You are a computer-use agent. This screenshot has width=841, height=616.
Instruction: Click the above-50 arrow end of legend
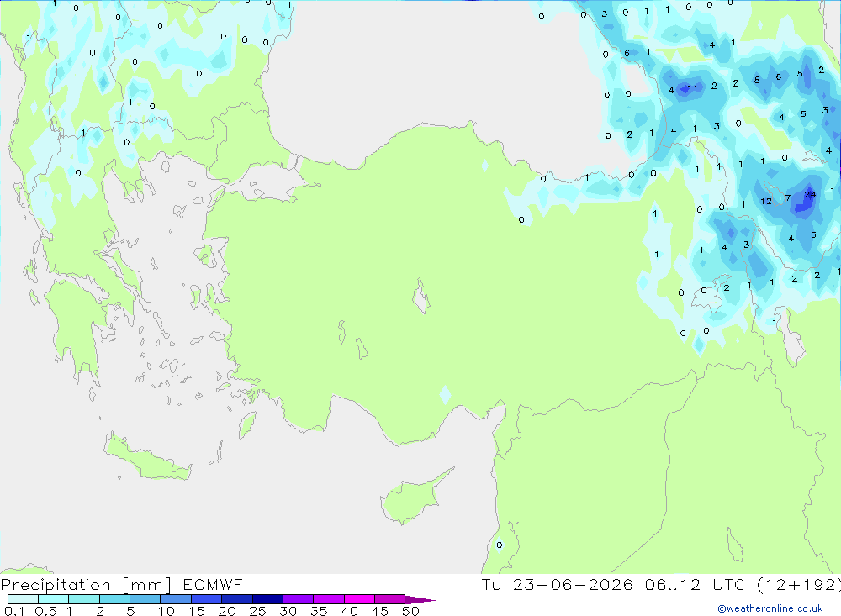(x=420, y=600)
